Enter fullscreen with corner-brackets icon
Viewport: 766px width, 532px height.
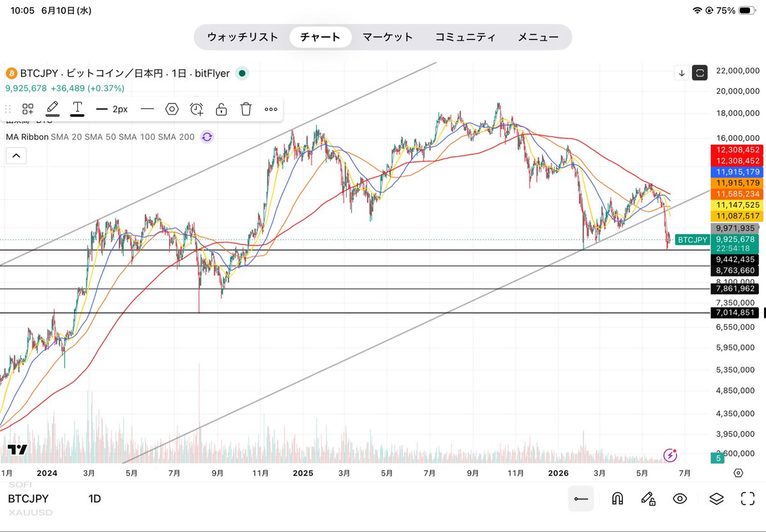(x=747, y=498)
